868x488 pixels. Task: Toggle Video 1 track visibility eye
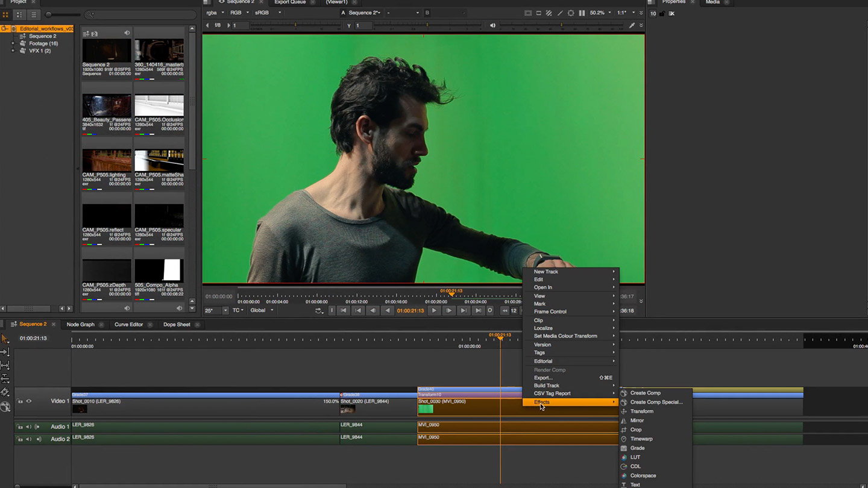28,401
